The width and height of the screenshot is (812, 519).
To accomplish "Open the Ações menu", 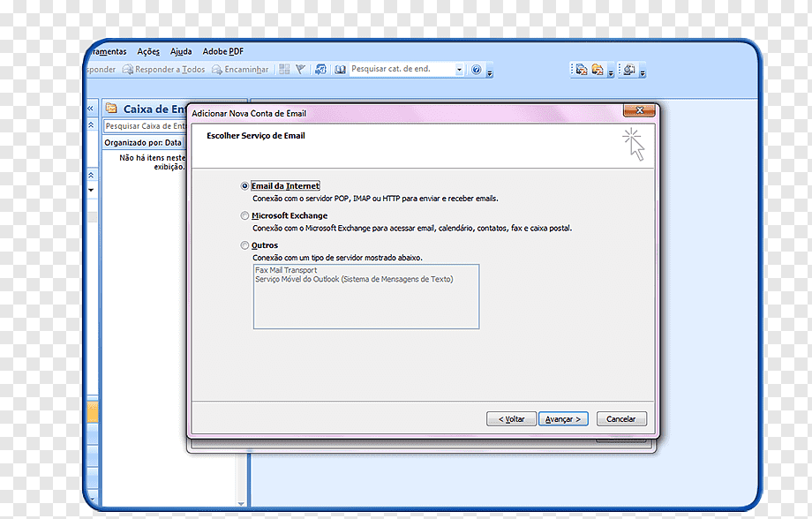I will pos(148,51).
